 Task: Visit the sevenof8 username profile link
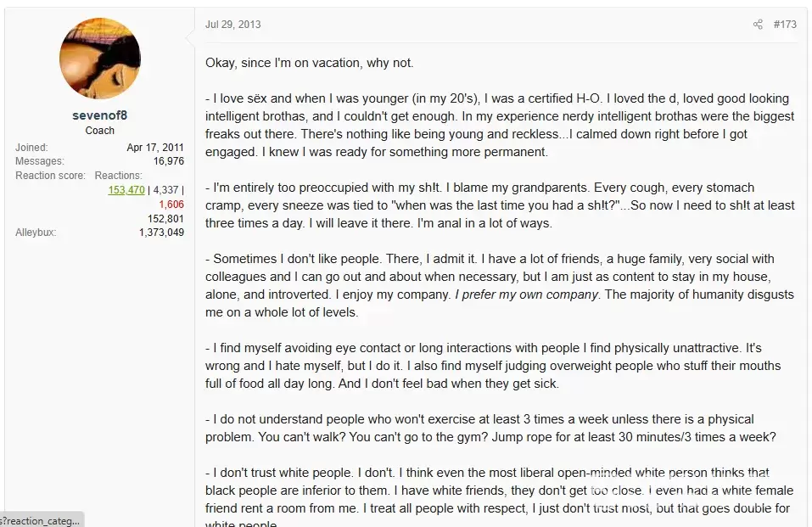point(100,115)
